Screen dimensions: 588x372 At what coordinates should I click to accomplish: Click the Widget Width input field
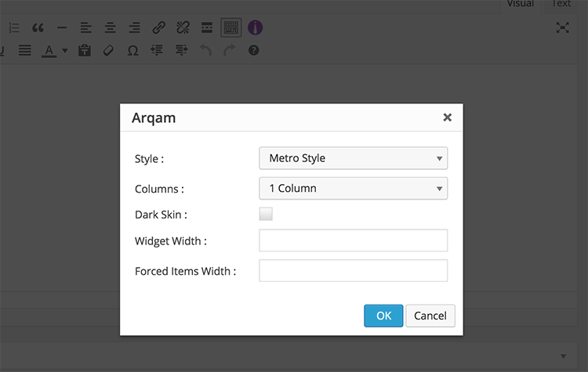354,240
